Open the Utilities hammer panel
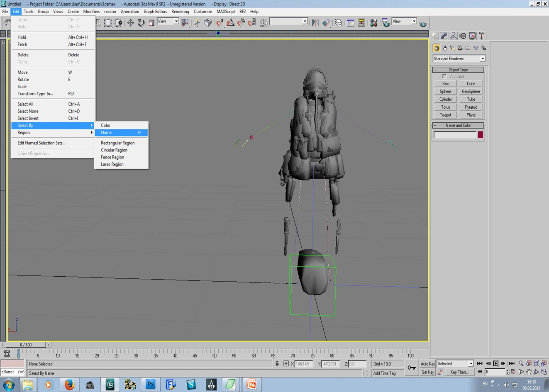 coord(482,36)
